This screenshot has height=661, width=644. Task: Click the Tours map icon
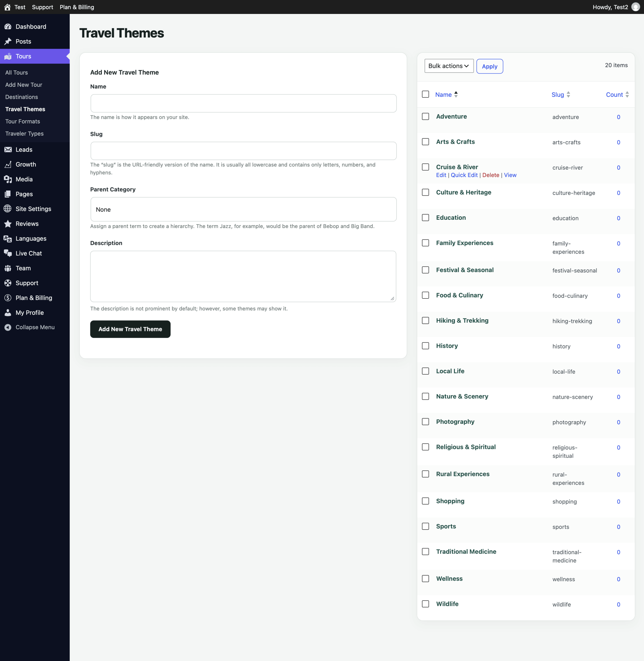click(8, 57)
